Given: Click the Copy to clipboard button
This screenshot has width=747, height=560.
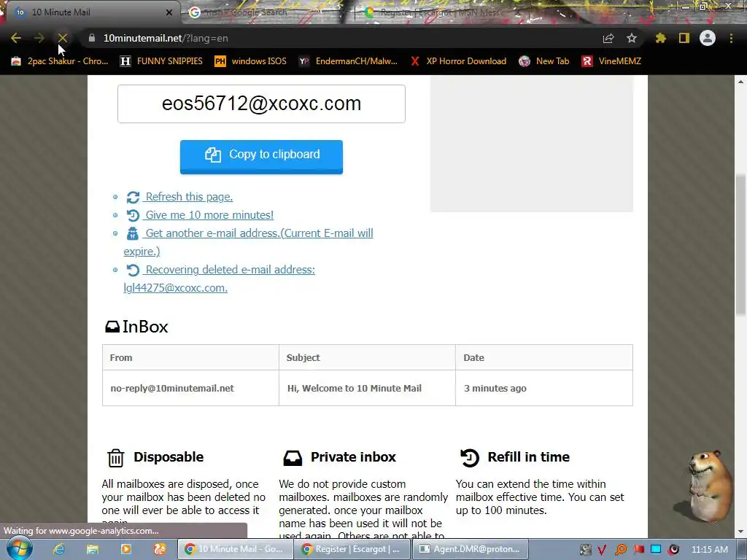Looking at the screenshot, I should point(262,157).
